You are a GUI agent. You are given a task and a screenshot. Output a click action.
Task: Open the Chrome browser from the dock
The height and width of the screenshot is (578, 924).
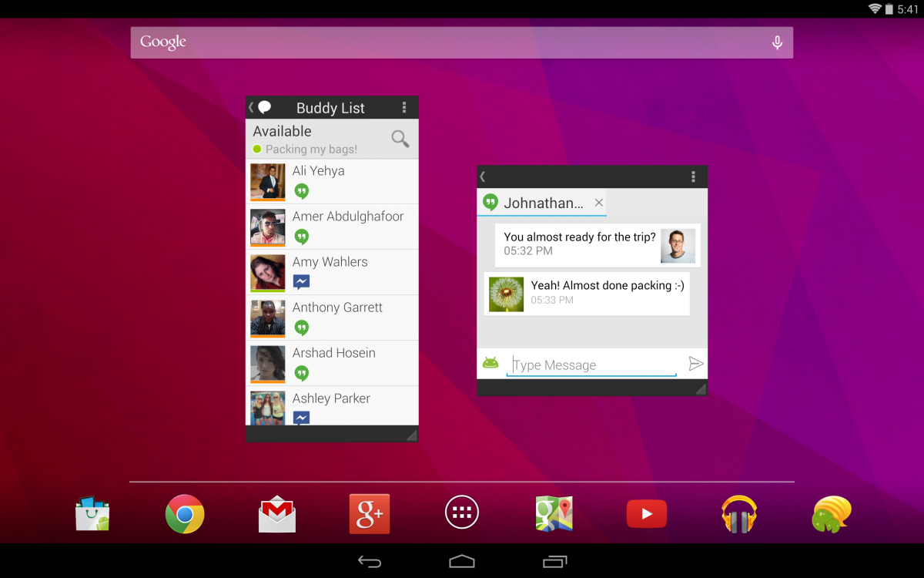[x=185, y=514]
